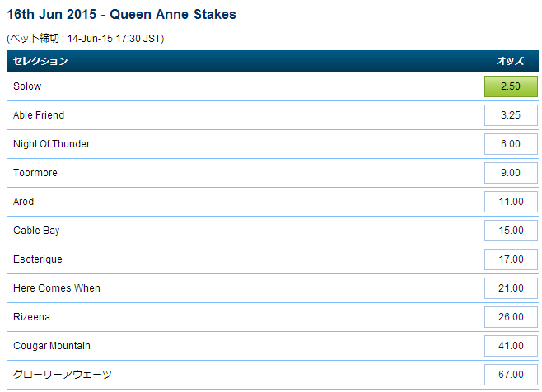Select the 2.50 odds for Solow
Viewport: 542px width, 392px height.
tap(511, 86)
